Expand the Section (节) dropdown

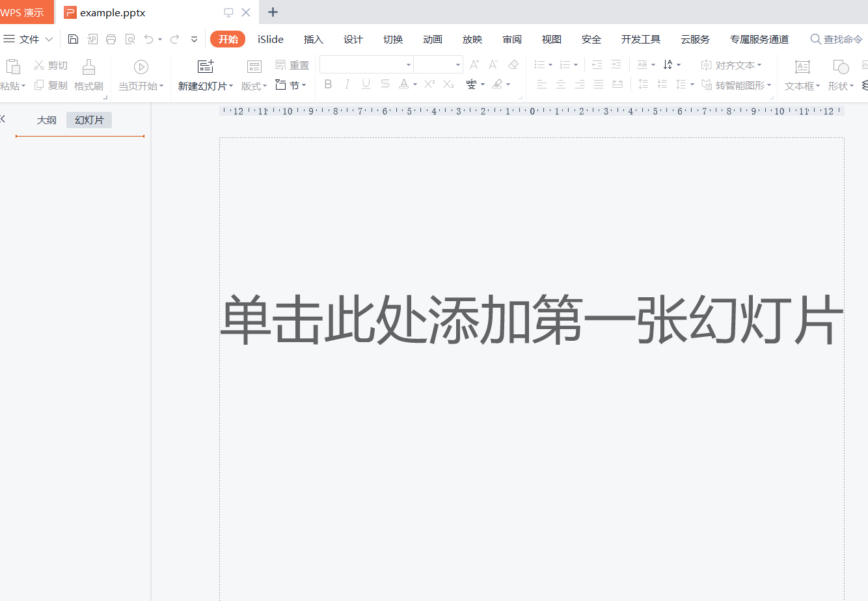(303, 86)
